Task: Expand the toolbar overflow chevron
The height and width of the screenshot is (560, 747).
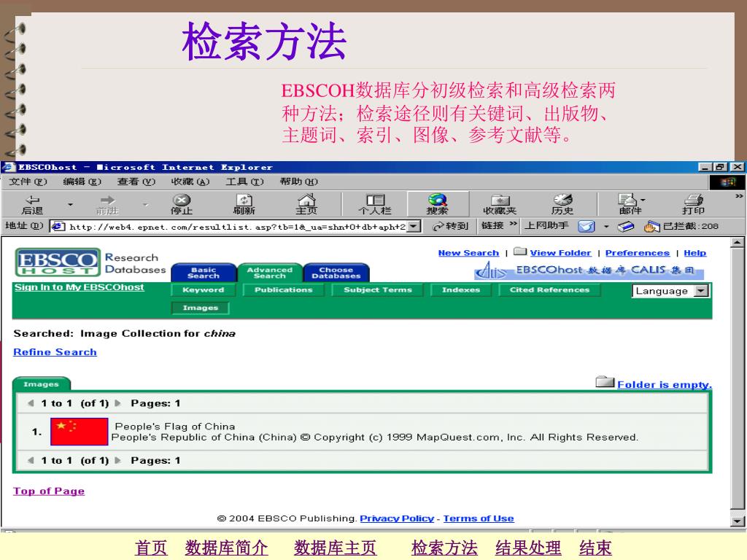Action: point(739,195)
